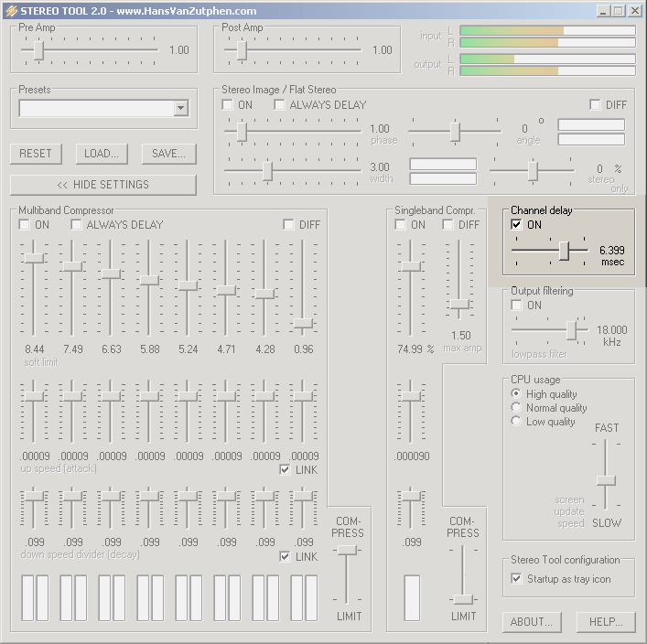Click the singleband 74.99 % slider thumb
647x644 pixels.
click(411, 266)
